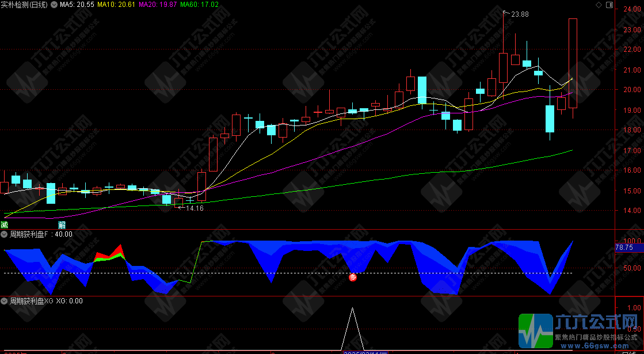Image resolution: width=644 pixels, height=354 pixels.
Task: Expand the 周期获利盘F indicator menu
Action: (x=5, y=234)
